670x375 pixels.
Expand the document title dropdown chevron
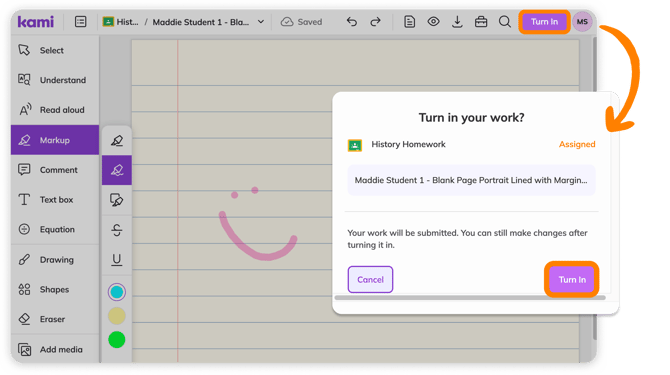click(261, 22)
